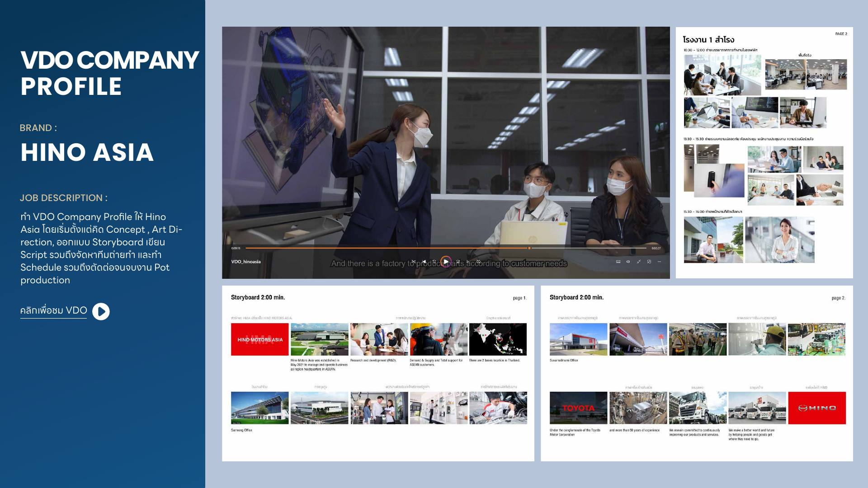Open the Samrong Office storyboard frame

click(x=259, y=408)
